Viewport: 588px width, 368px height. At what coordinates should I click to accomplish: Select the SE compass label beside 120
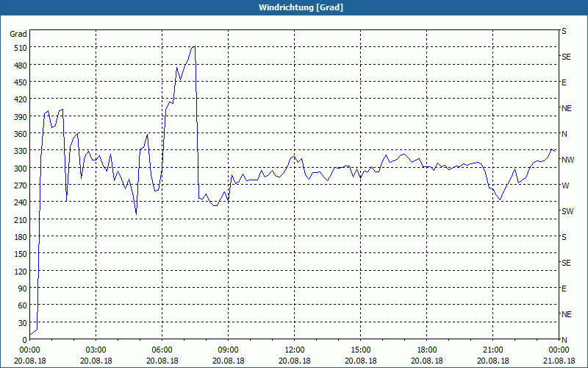point(566,263)
